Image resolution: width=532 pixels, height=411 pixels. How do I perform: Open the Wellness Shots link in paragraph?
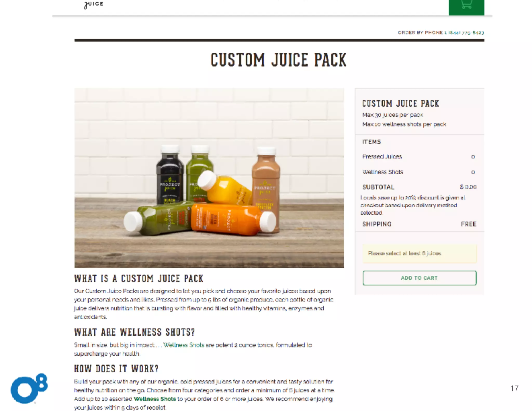(x=184, y=345)
